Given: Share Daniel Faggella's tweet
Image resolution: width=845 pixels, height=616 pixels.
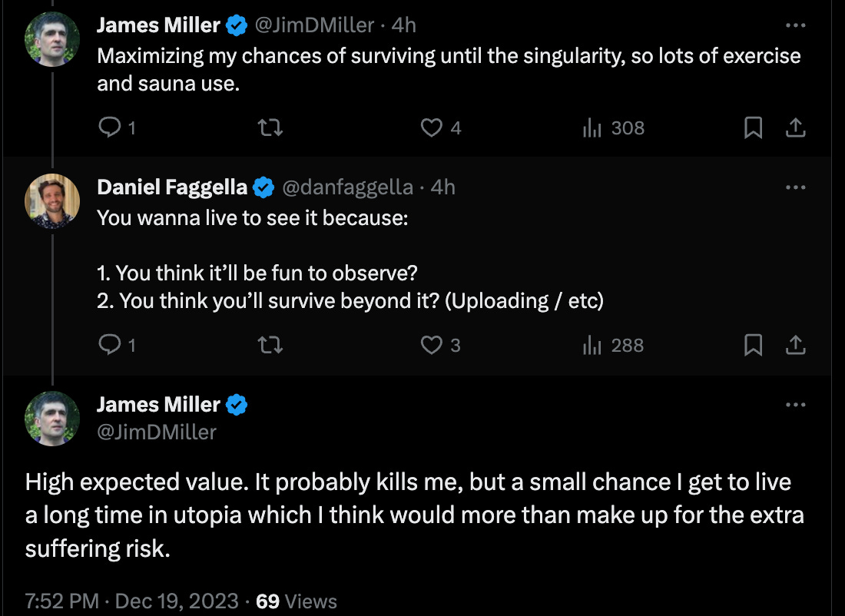Looking at the screenshot, I should coord(796,346).
